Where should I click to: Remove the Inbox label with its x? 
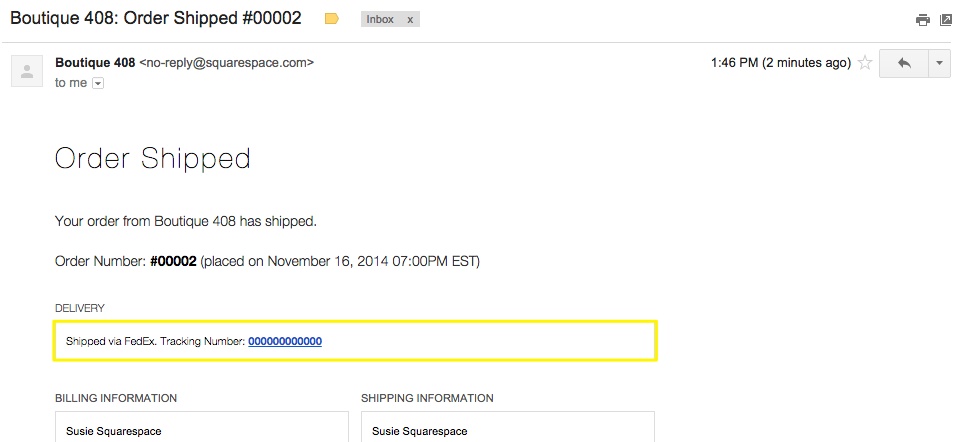click(410, 19)
